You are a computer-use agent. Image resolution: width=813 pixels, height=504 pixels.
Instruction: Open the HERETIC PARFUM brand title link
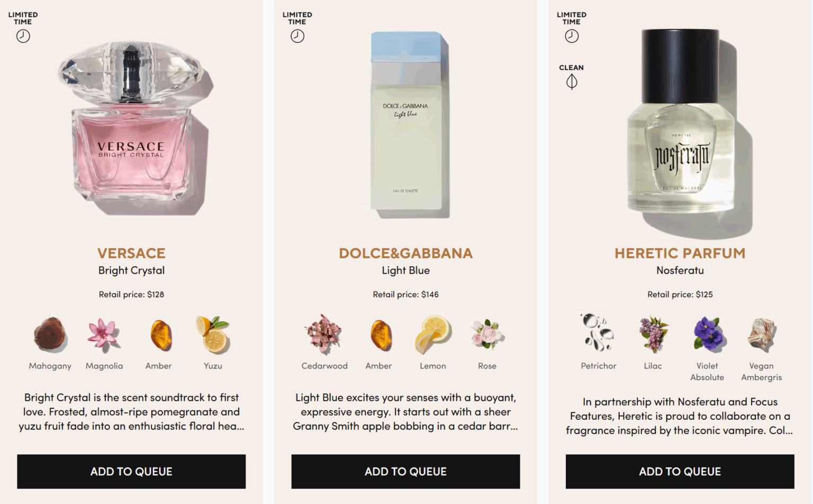click(x=680, y=253)
